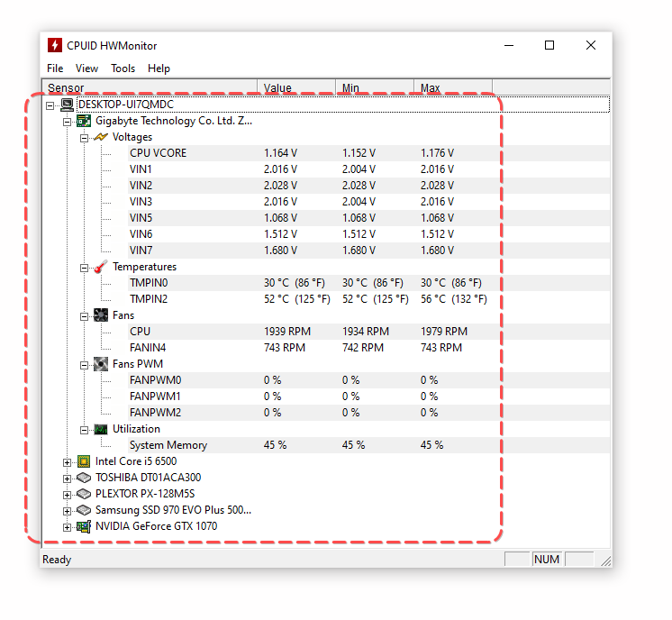Click the 1939 RPM CPU fan value

coord(287,332)
